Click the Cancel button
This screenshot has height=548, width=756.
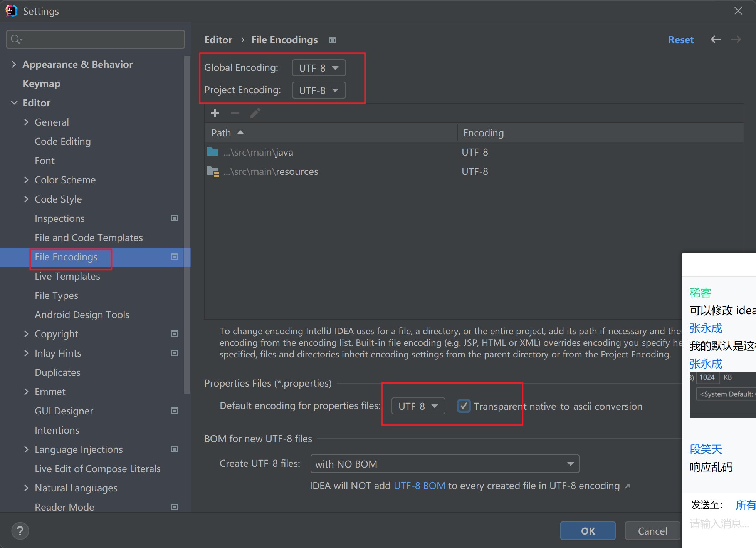(x=652, y=531)
